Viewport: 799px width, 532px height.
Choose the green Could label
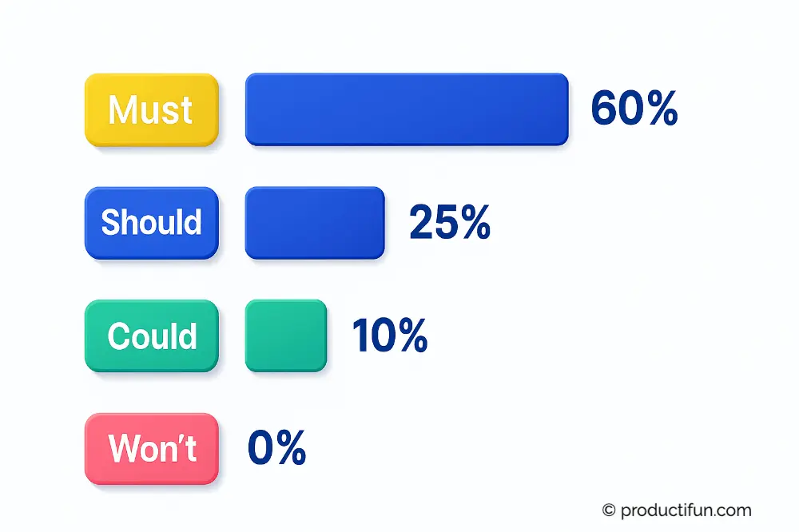tap(152, 335)
